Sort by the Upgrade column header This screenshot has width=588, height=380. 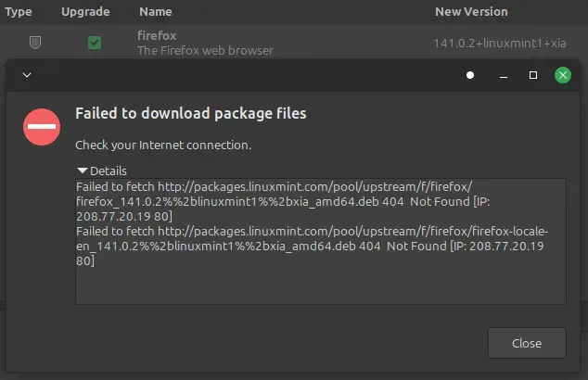85,12
